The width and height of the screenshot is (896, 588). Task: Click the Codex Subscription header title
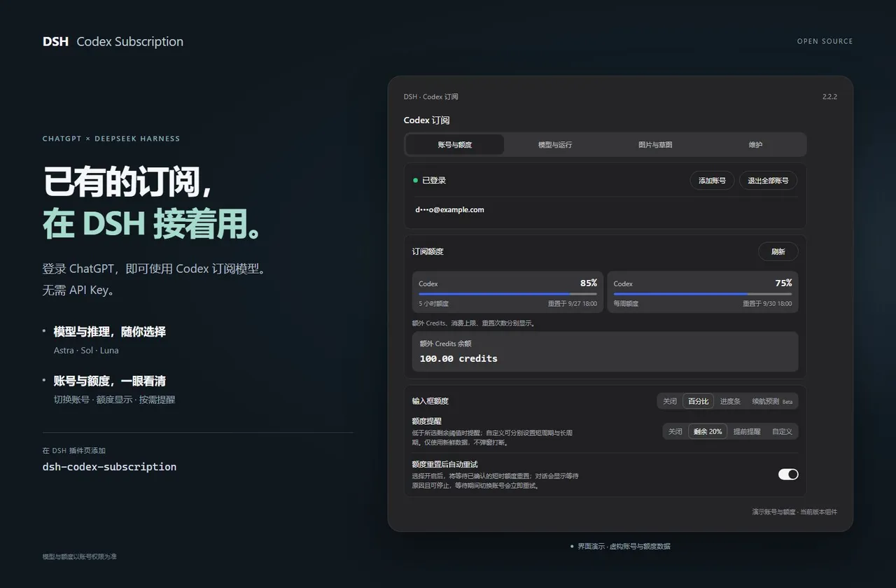coord(130,41)
